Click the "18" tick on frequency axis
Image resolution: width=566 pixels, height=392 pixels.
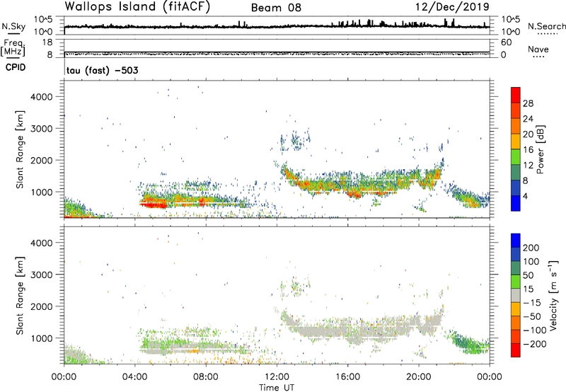click(x=47, y=42)
